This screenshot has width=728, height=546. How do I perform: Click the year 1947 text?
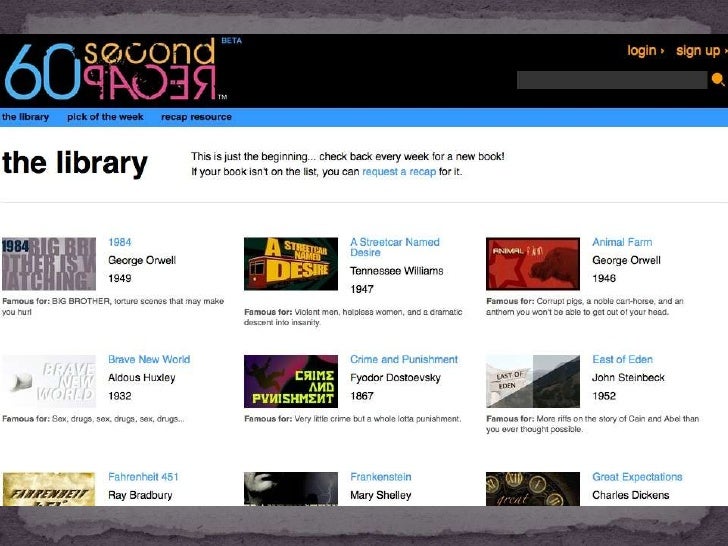[x=362, y=289]
